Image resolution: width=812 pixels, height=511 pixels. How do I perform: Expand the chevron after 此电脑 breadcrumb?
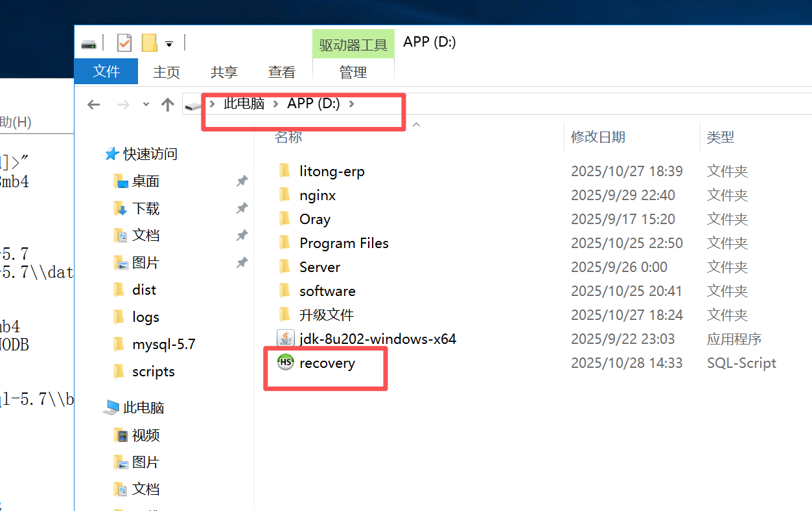click(x=276, y=104)
